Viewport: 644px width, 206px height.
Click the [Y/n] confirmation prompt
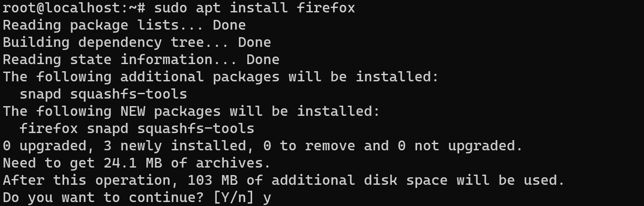234,198
